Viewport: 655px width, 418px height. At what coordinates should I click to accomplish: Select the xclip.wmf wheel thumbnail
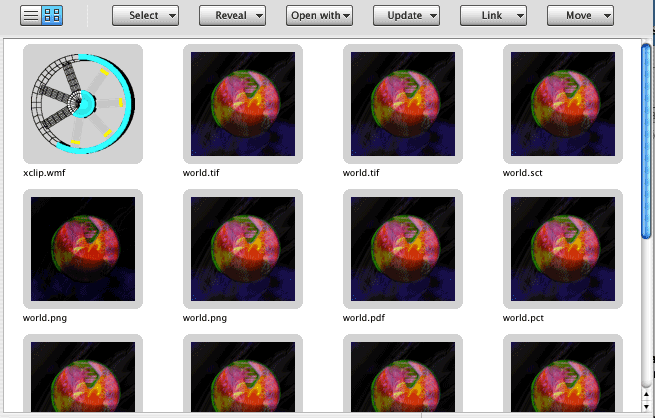pyautogui.click(x=83, y=104)
